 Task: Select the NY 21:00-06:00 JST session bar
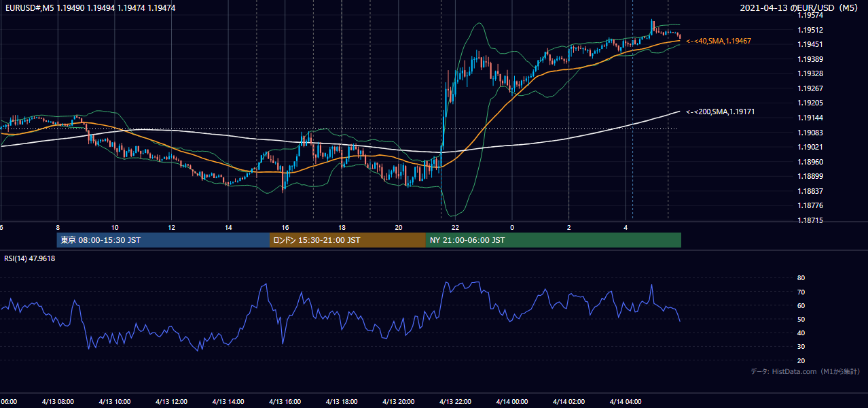pos(554,240)
